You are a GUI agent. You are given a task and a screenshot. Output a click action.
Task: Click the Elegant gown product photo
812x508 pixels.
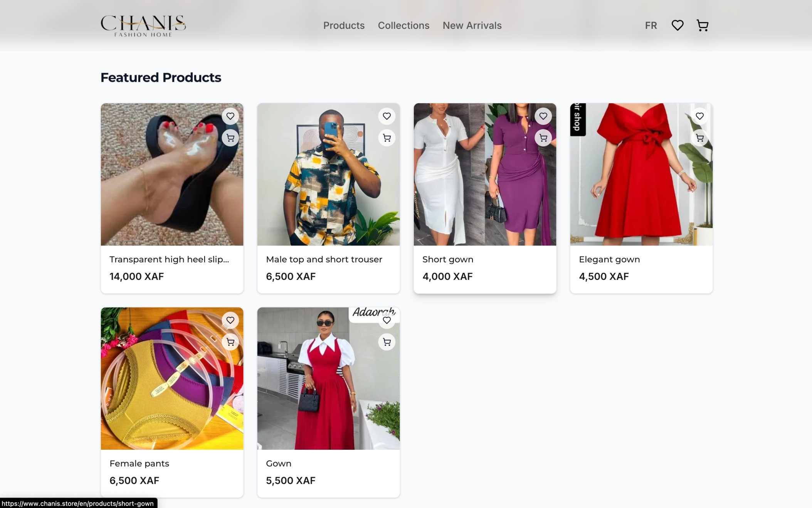pos(641,174)
